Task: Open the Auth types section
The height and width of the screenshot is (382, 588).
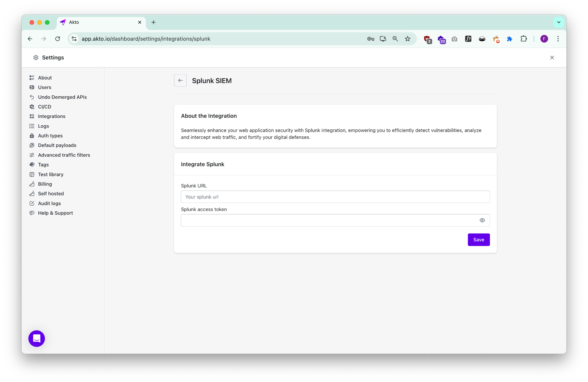Action: tap(50, 135)
